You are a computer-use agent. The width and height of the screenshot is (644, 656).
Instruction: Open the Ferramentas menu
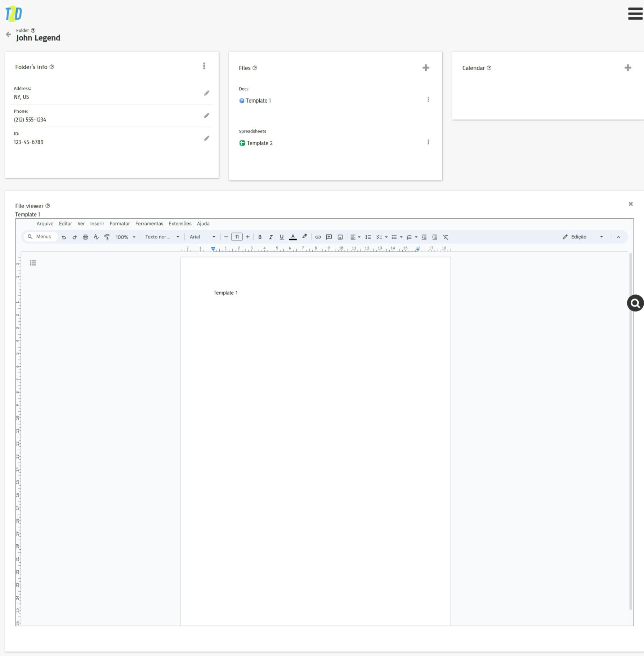pyautogui.click(x=149, y=224)
